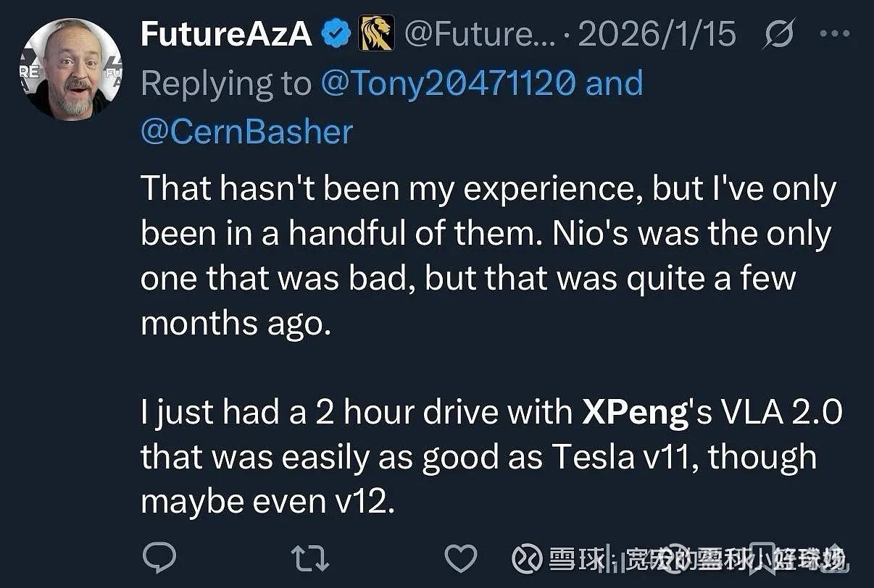Click the tweet text mentioning Tesla v11
This screenshot has height=588, width=874.
pyautogui.click(x=478, y=456)
